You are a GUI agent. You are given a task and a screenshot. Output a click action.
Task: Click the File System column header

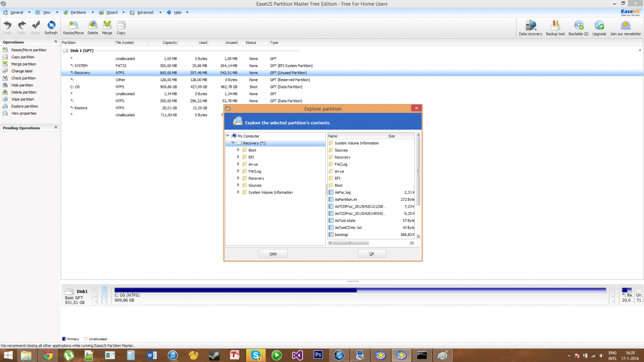pyautogui.click(x=131, y=42)
